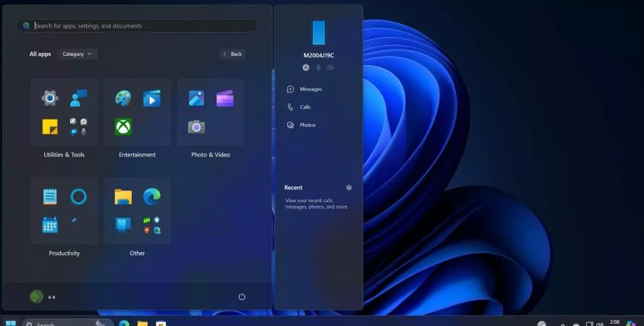Launch Sticky Notes from Utilities & Tools

(50, 127)
